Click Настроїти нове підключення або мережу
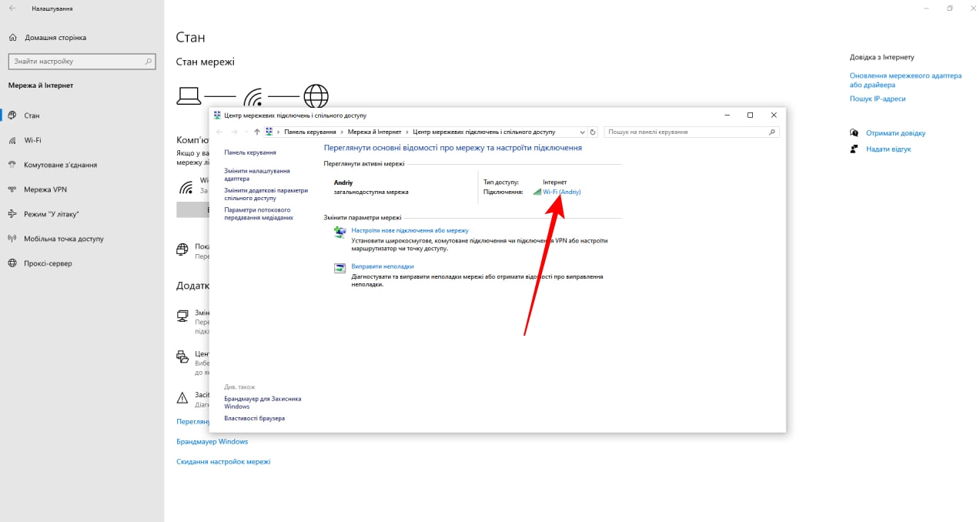The height and width of the screenshot is (522, 980). [410, 230]
